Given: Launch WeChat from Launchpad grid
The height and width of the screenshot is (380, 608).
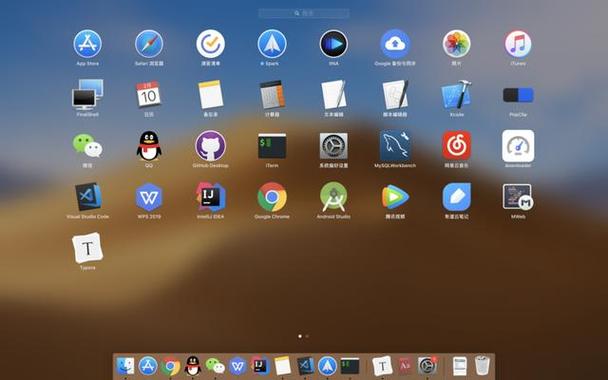Looking at the screenshot, I should click(x=88, y=146).
